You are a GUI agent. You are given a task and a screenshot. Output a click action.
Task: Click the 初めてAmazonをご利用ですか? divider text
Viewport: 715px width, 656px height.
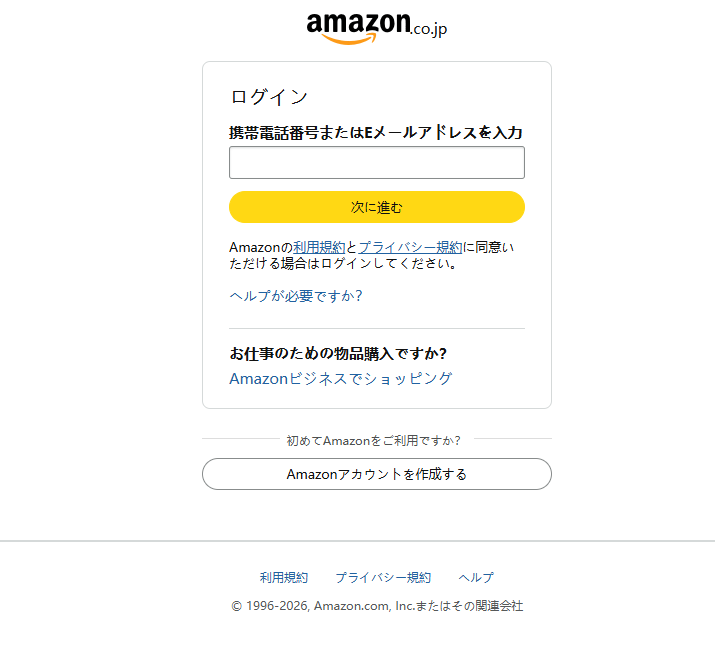click(x=373, y=440)
